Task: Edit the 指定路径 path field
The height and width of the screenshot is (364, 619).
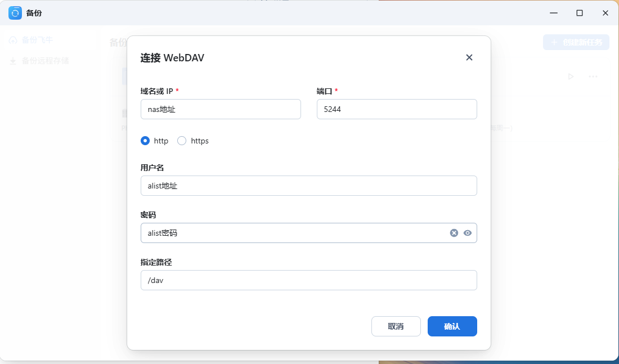Action: tap(308, 280)
